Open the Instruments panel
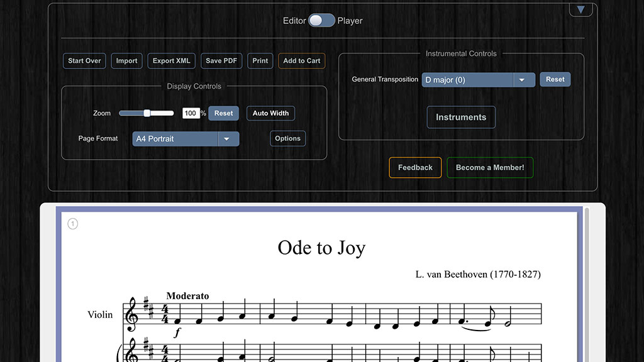The image size is (644, 362). point(461,118)
